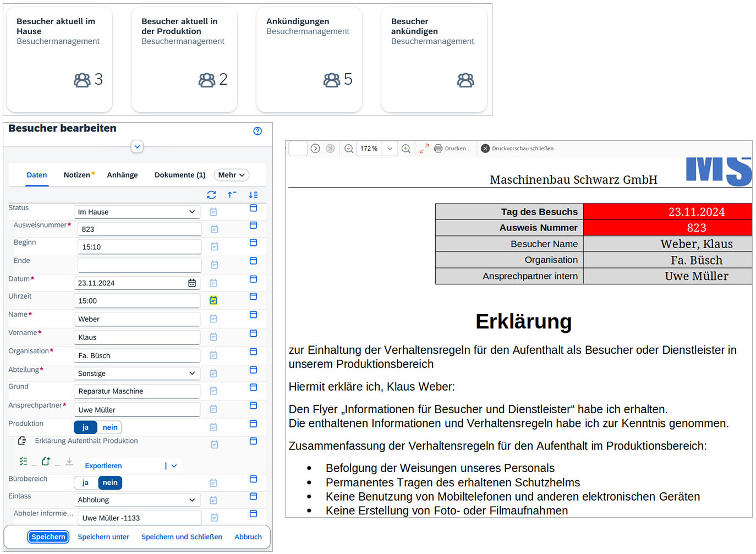Open the calendar picker in the Datum field
This screenshot has height=554, width=756.
(192, 283)
